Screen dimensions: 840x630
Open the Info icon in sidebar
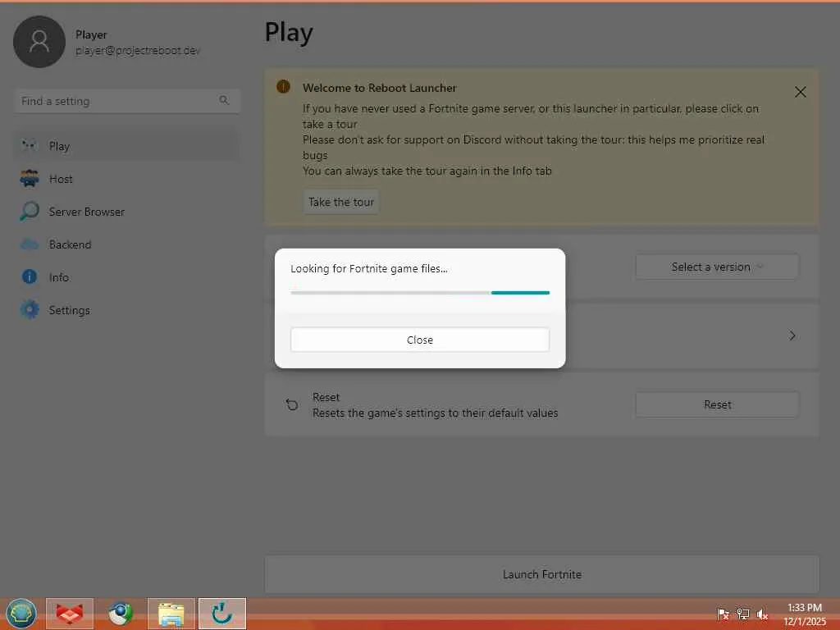click(29, 277)
